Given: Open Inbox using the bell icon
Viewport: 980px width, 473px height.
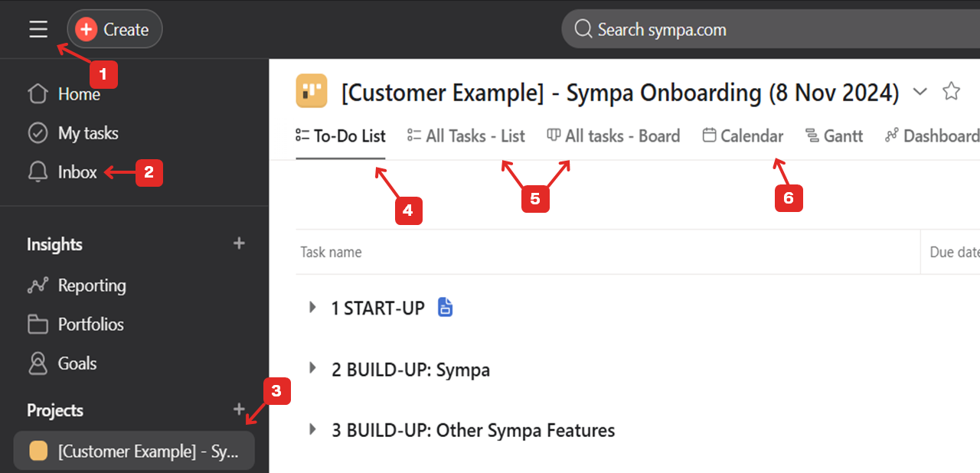Looking at the screenshot, I should (x=37, y=171).
